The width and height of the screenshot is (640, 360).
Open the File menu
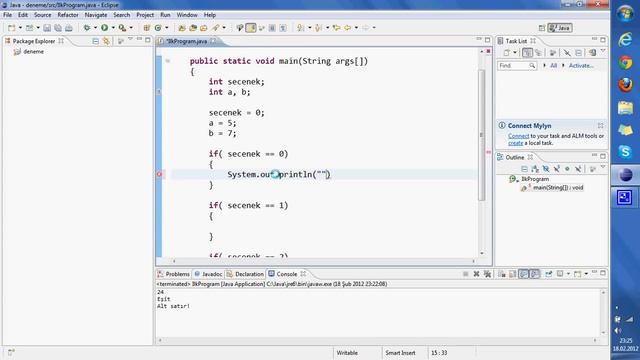click(7, 15)
